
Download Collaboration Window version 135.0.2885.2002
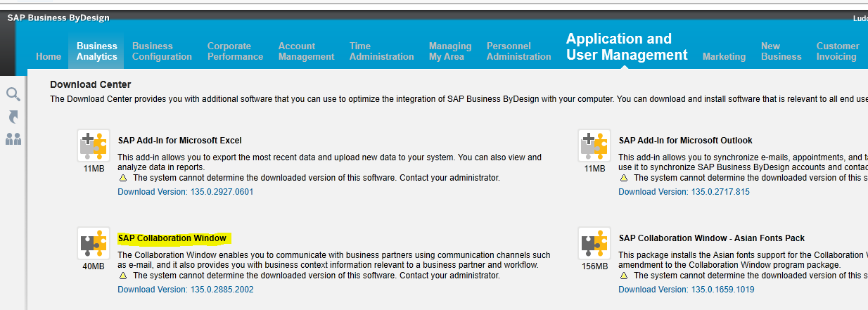(186, 289)
